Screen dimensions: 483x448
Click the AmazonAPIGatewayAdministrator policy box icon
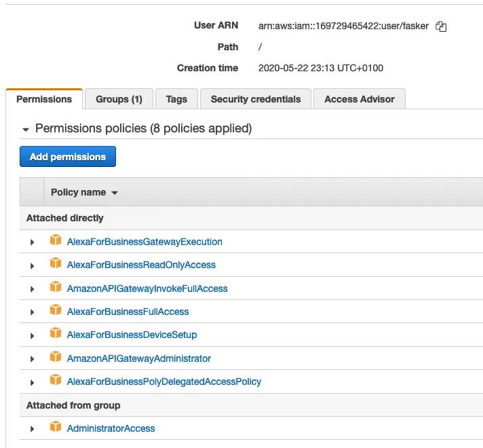pos(56,358)
